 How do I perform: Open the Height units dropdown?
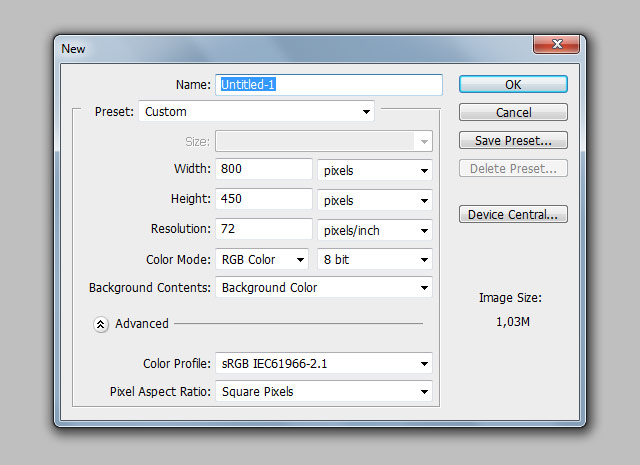[x=374, y=200]
